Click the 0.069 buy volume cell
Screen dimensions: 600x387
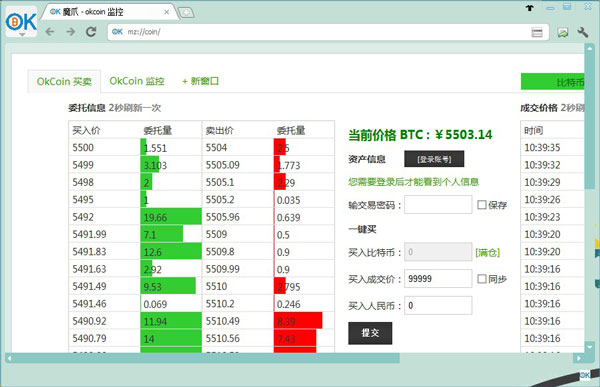[x=171, y=304]
